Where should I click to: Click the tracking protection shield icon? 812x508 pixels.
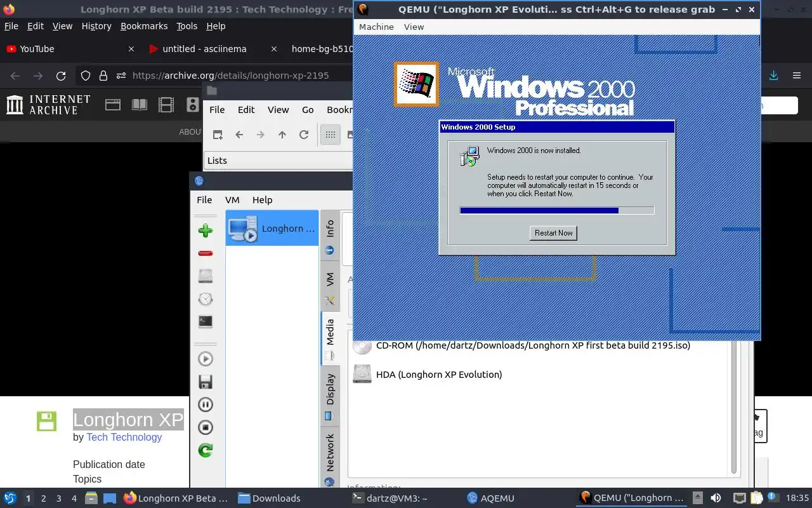pyautogui.click(x=86, y=76)
